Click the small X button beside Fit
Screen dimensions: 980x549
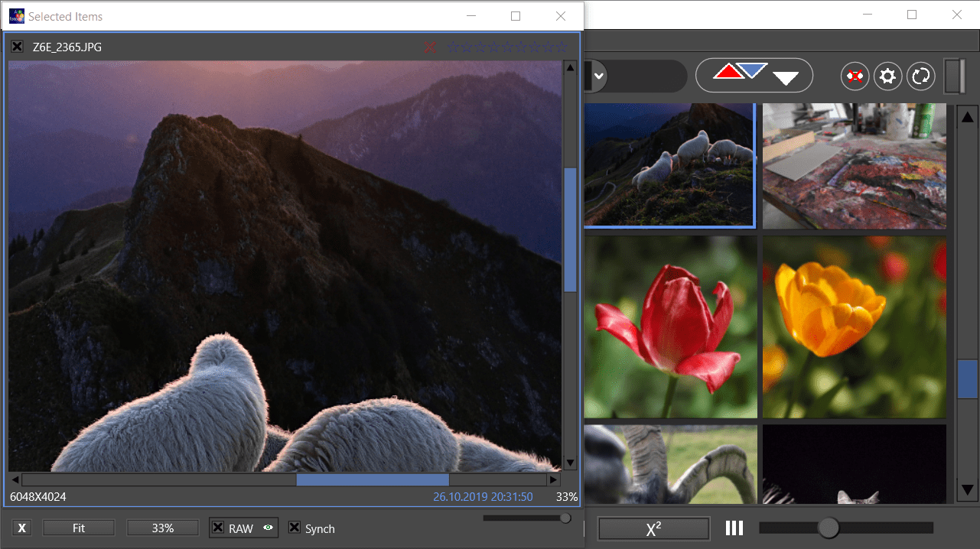[22, 528]
